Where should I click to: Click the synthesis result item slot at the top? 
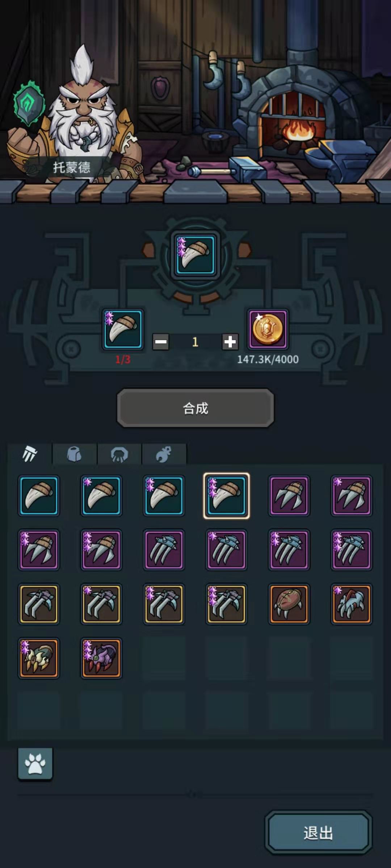click(195, 255)
